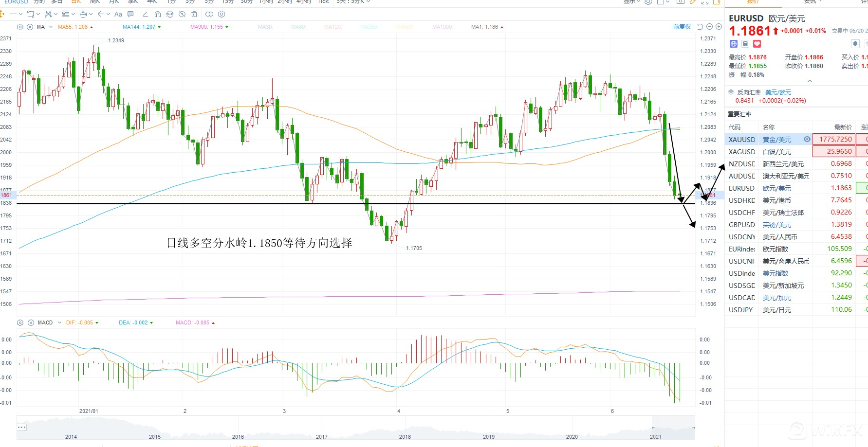Click the bell price alert icon

click(855, 44)
